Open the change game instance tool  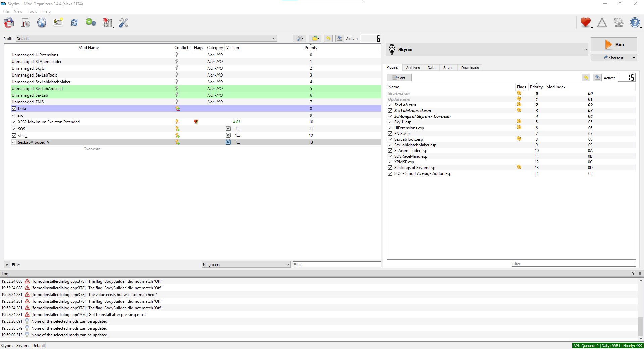(x=9, y=22)
